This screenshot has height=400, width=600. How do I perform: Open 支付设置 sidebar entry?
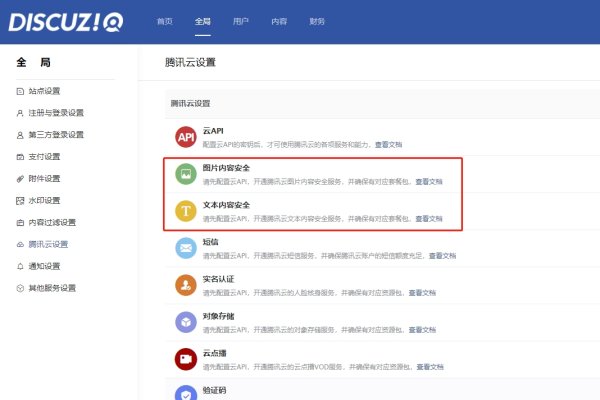[x=44, y=157]
